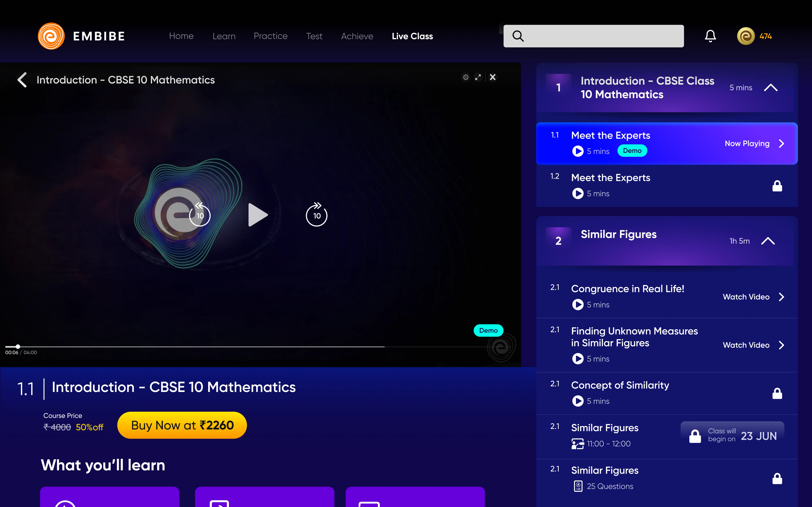
Task: Click the Introduction video title heading
Action: pyautogui.click(x=174, y=387)
